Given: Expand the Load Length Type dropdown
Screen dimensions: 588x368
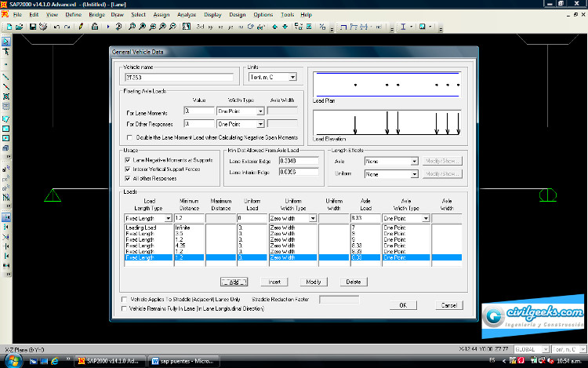Looking at the screenshot, I should click(166, 218).
